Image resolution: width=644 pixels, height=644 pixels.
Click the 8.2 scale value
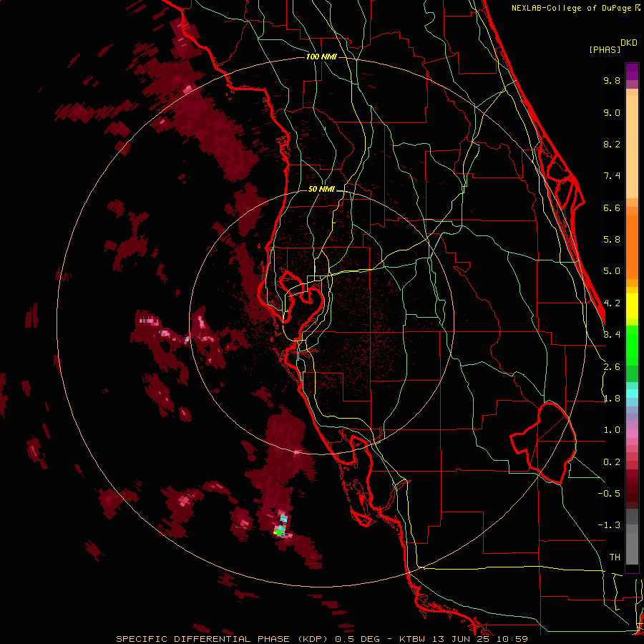tap(612, 144)
